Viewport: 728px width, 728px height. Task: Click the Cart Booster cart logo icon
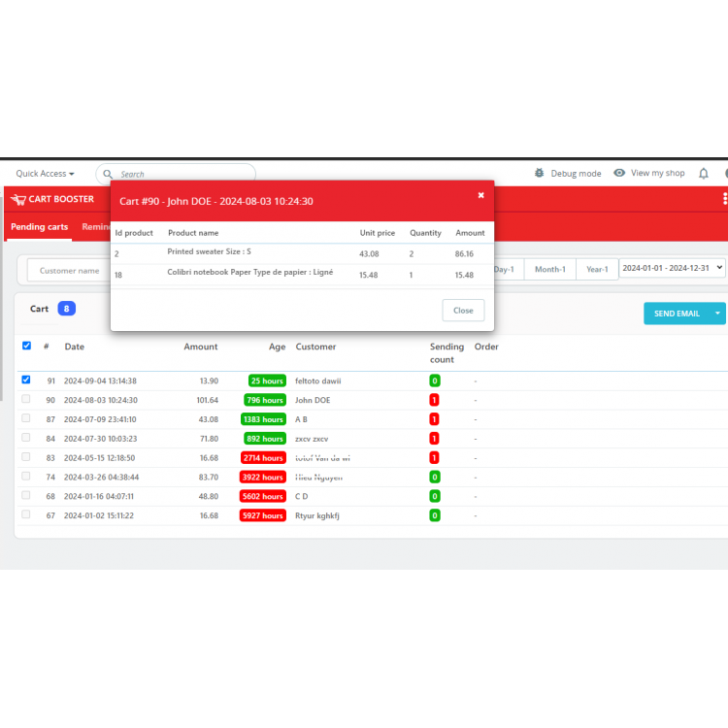point(17,200)
